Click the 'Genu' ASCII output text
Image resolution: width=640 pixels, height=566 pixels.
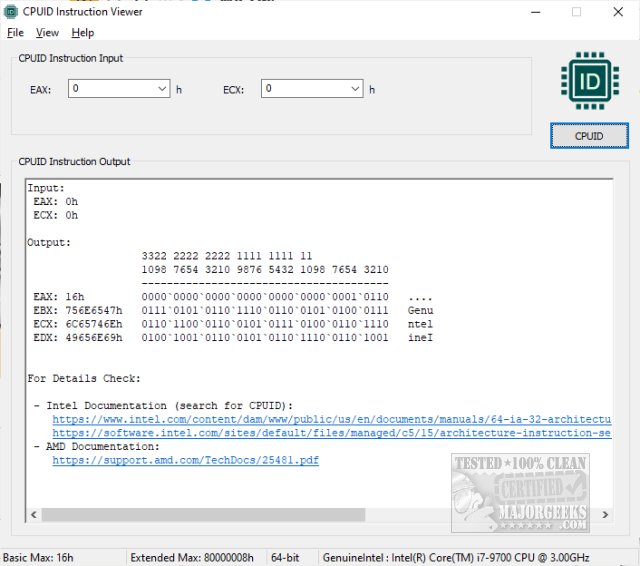click(420, 311)
